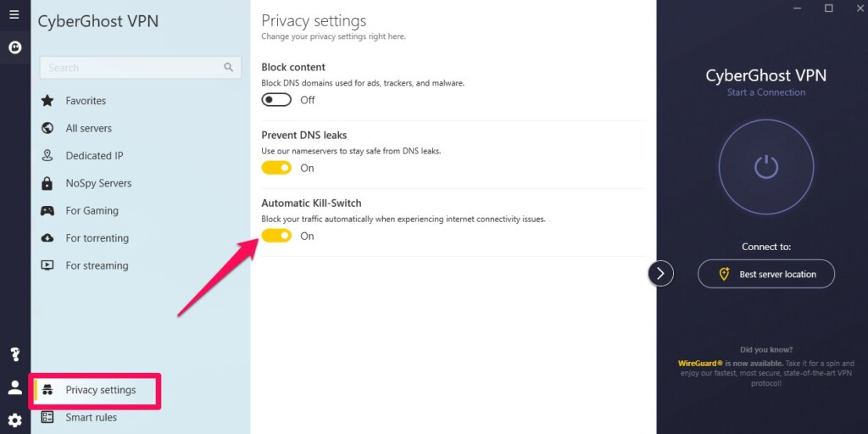The image size is (868, 434).
Task: Click the Favorites star icon
Action: pyautogui.click(x=47, y=101)
